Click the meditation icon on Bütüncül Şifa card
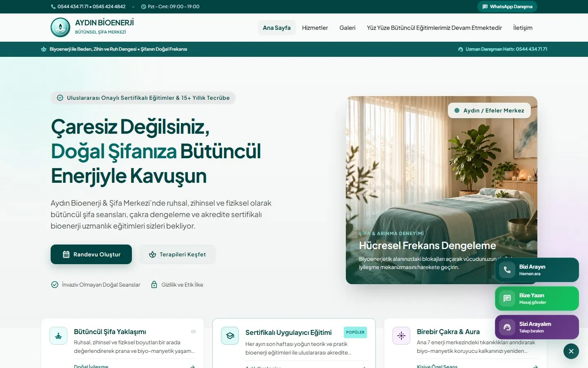 (58, 336)
